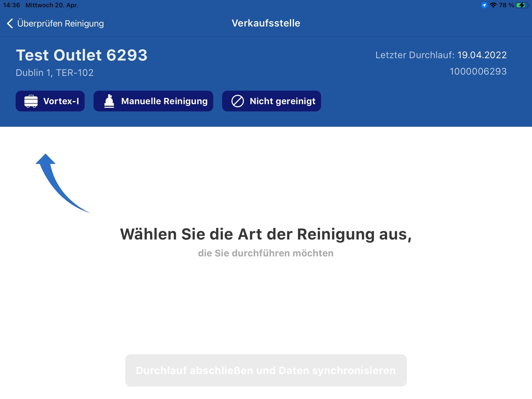This screenshot has width=532, height=399.
Task: Choose Manuelle Reinigung cleaning type
Action: (x=153, y=101)
